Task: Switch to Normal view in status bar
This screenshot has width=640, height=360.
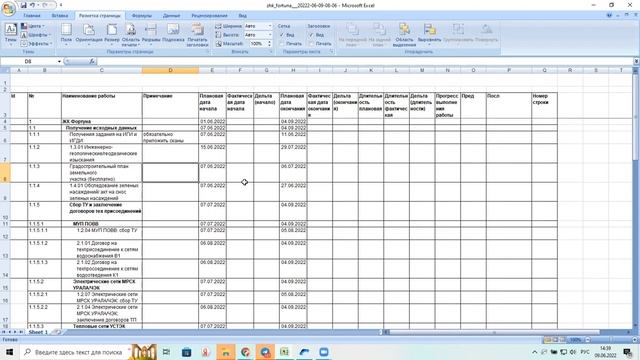Action: coord(547,340)
